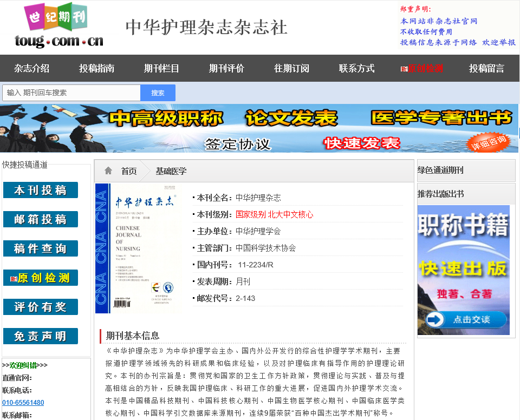Click the 期刊基本信息 section heading
520x420 pixels.
point(133,336)
